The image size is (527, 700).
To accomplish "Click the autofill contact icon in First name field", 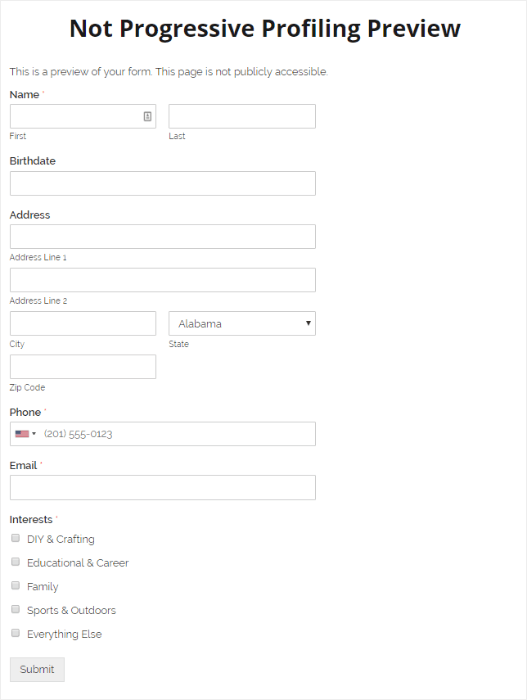I will [x=147, y=116].
